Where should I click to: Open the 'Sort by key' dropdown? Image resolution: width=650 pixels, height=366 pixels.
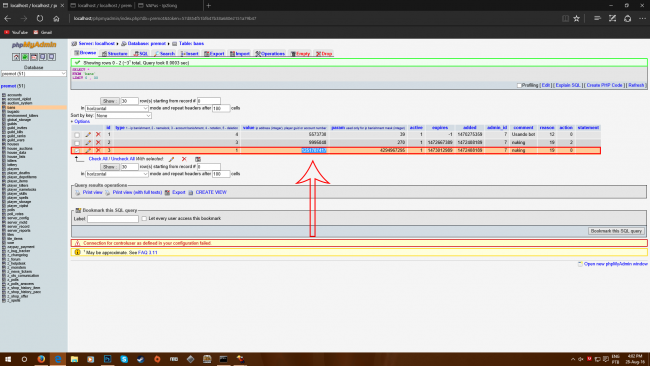(123, 116)
